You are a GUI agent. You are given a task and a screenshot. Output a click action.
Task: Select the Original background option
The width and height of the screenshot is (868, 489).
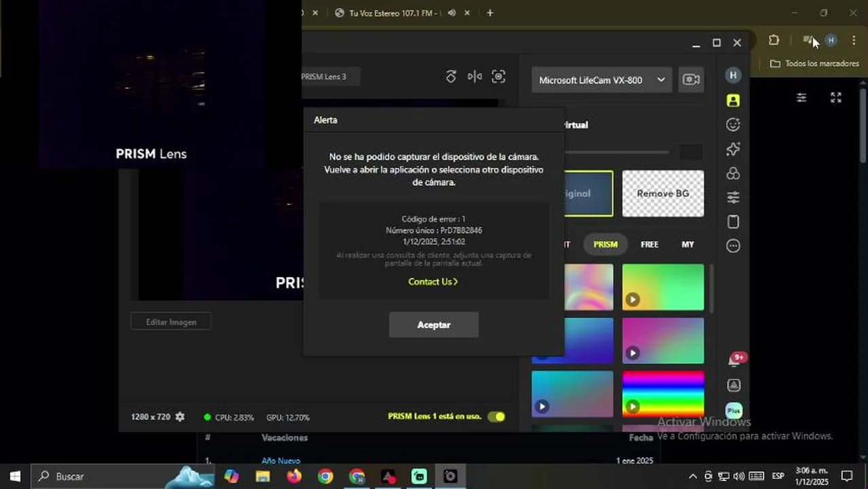[588, 194]
